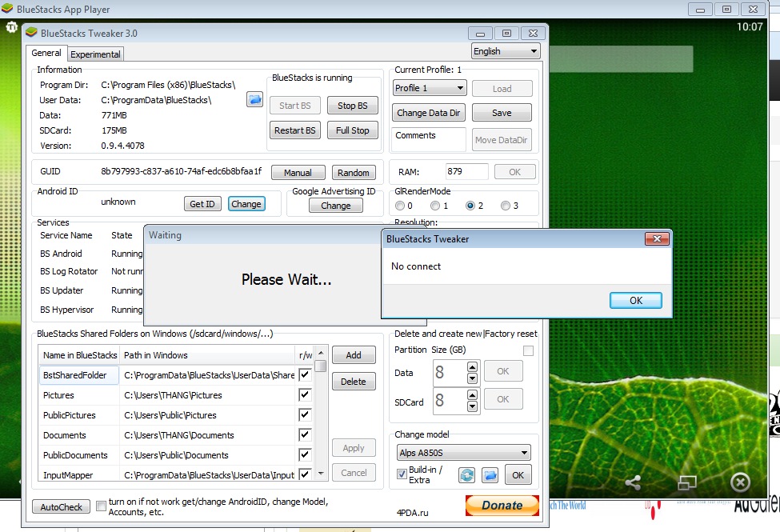This screenshot has height=532, width=780.
Task: Open the Profile 1 dropdown
Action: [430, 88]
